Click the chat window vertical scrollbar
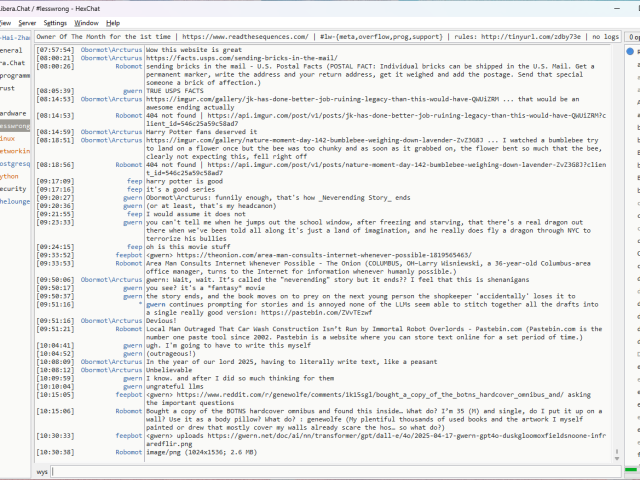 615,250
